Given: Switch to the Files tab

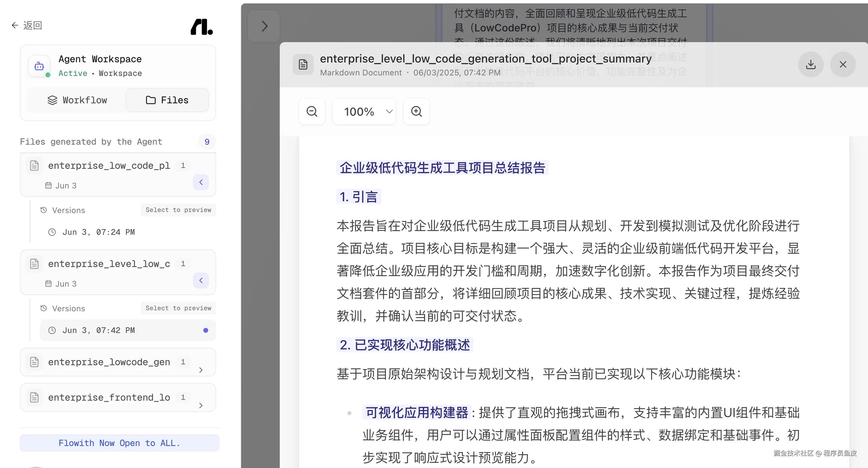Looking at the screenshot, I should (167, 100).
